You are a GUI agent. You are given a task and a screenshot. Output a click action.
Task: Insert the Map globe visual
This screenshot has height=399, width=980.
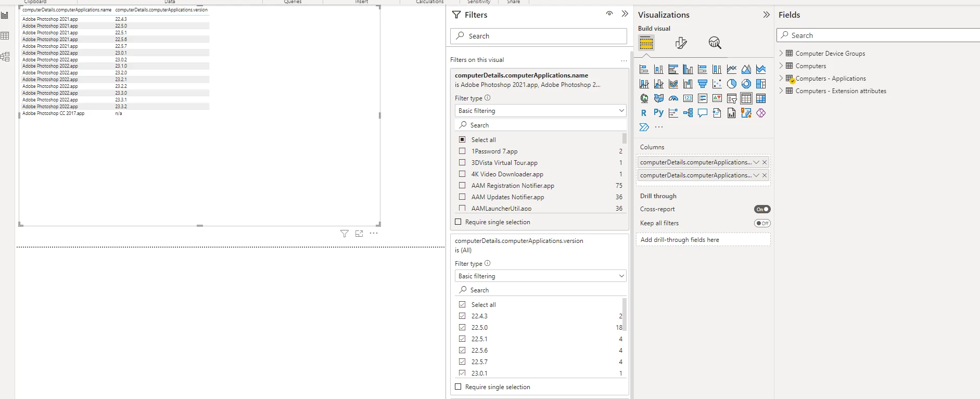(644, 98)
